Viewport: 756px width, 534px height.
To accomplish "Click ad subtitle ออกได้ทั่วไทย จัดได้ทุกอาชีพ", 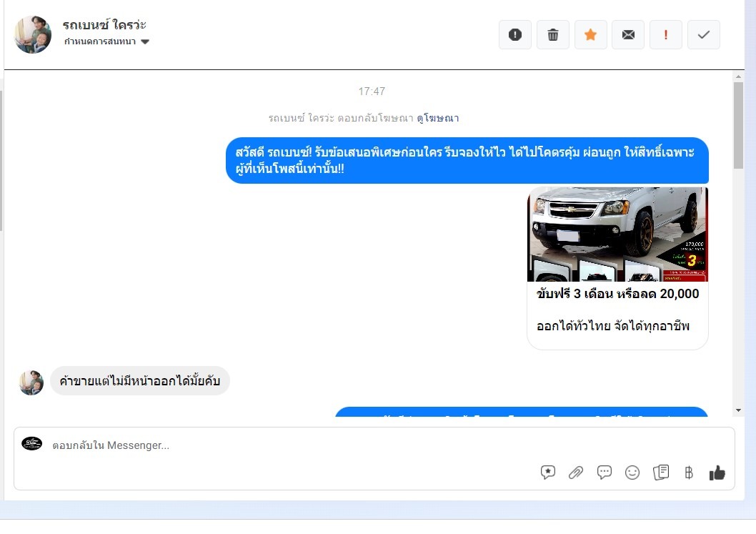I will (x=613, y=326).
